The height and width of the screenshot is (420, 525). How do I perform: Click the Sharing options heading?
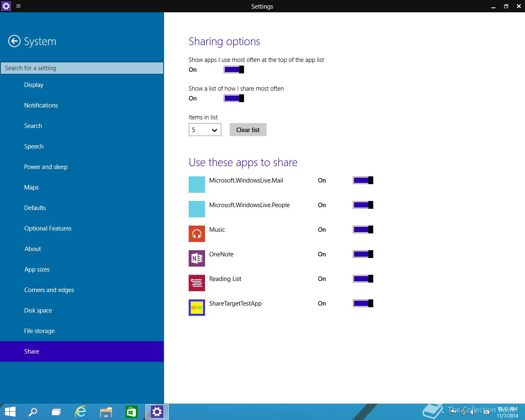tap(224, 41)
